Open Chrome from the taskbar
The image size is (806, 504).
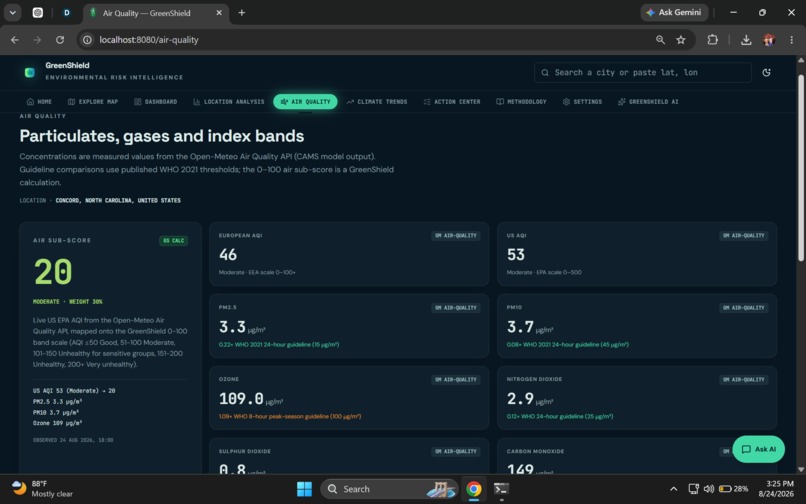[473, 489]
